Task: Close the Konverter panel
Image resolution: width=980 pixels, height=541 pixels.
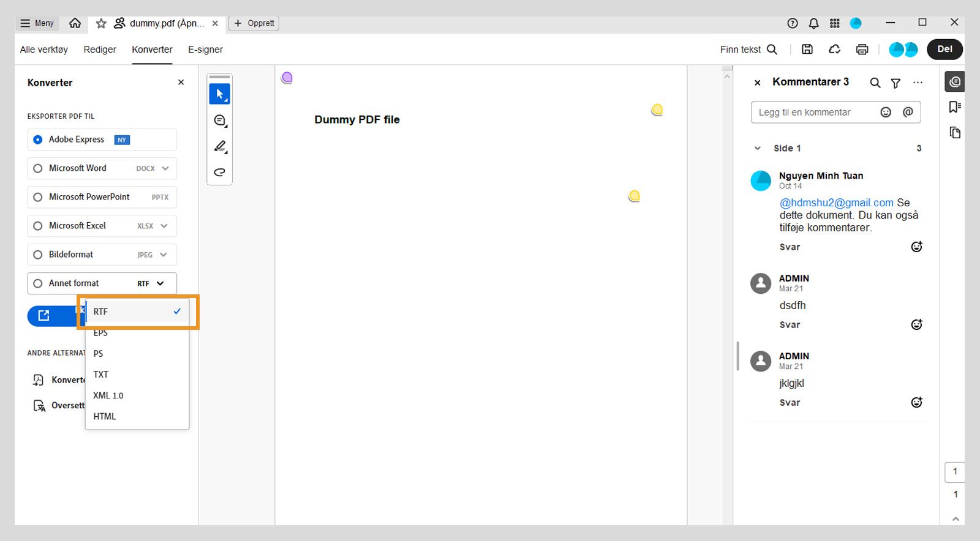Action: [181, 82]
